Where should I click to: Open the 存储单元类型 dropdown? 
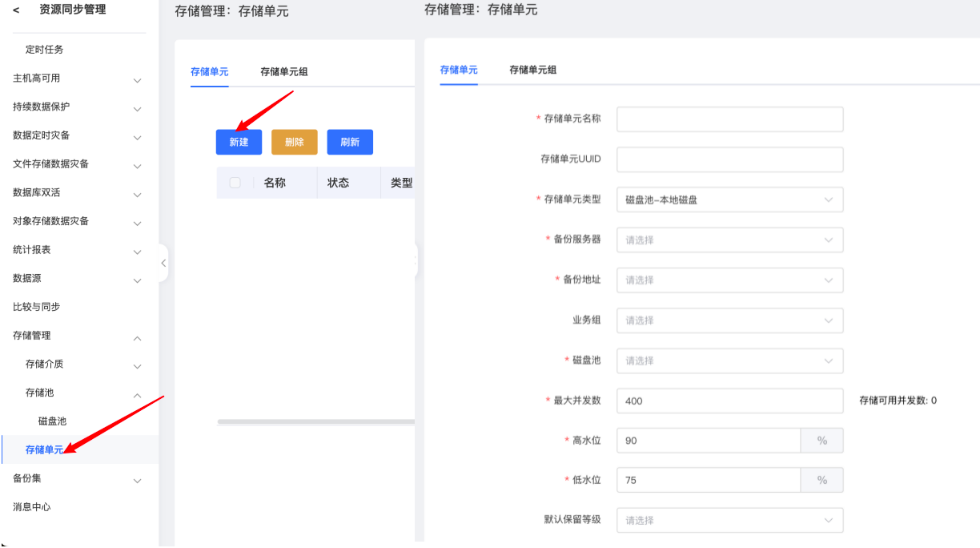729,199
